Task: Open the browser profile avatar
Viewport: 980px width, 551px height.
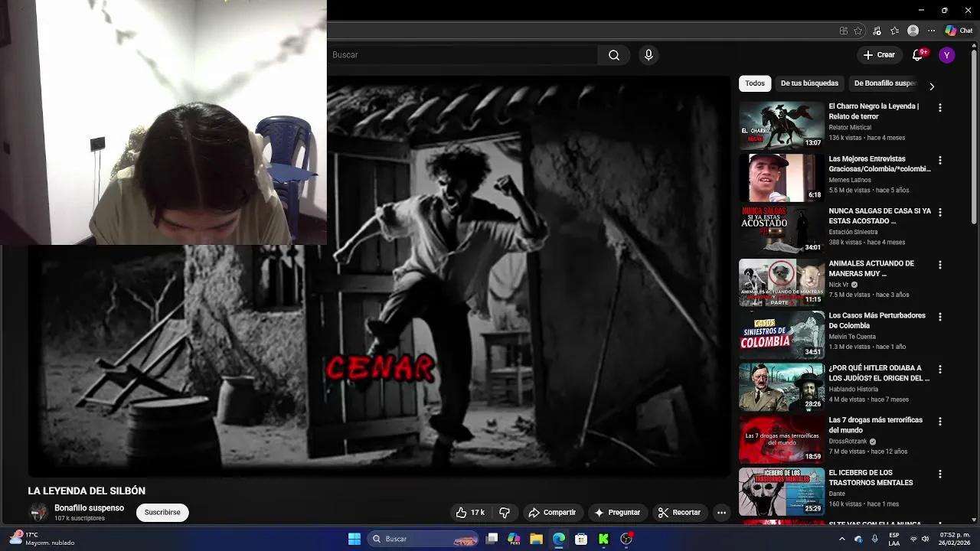Action: point(913,31)
